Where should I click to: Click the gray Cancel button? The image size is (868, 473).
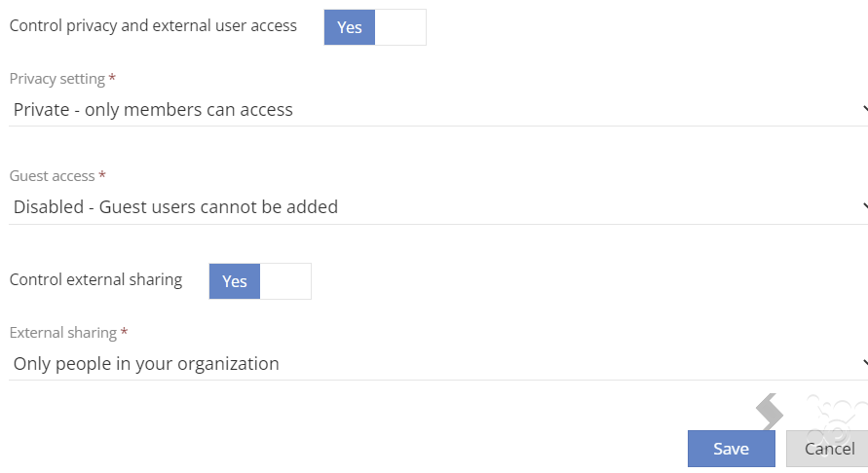829,449
